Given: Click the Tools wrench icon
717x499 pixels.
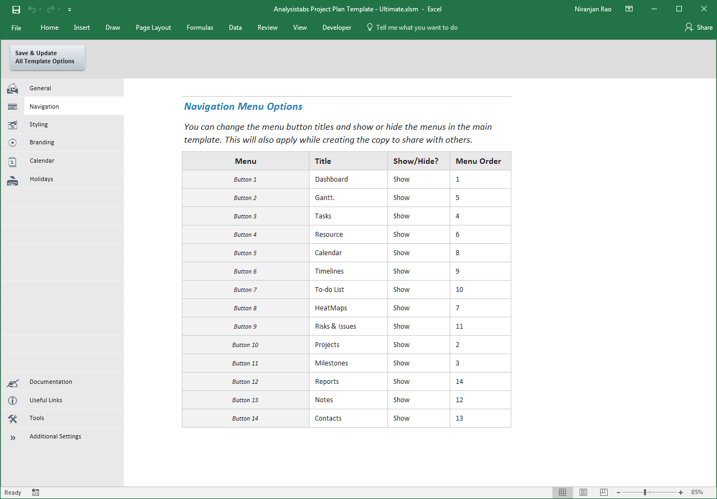Looking at the screenshot, I should tap(12, 419).
